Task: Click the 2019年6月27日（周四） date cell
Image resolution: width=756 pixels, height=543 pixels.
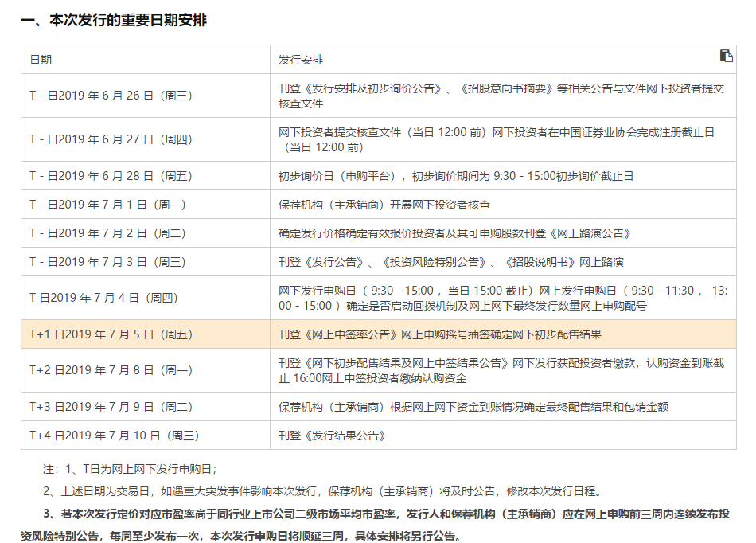Action: coord(111,139)
